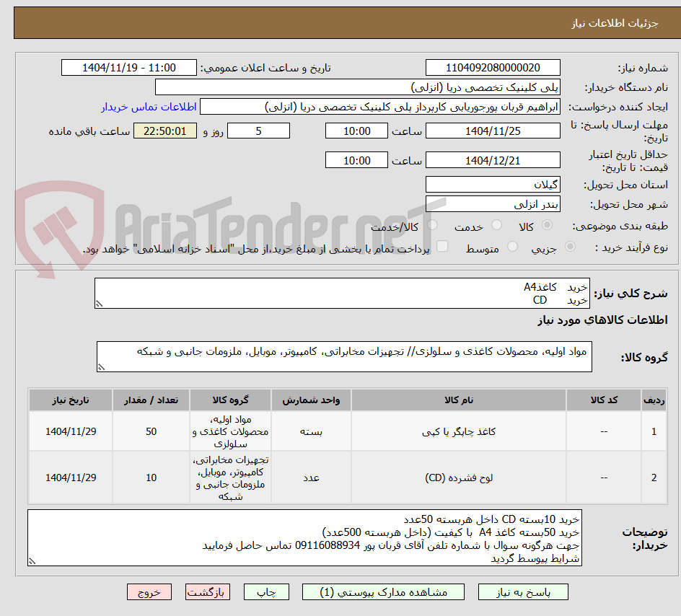Click the استان محل تحویل field گیلان
The image size is (681, 616).
493,185
